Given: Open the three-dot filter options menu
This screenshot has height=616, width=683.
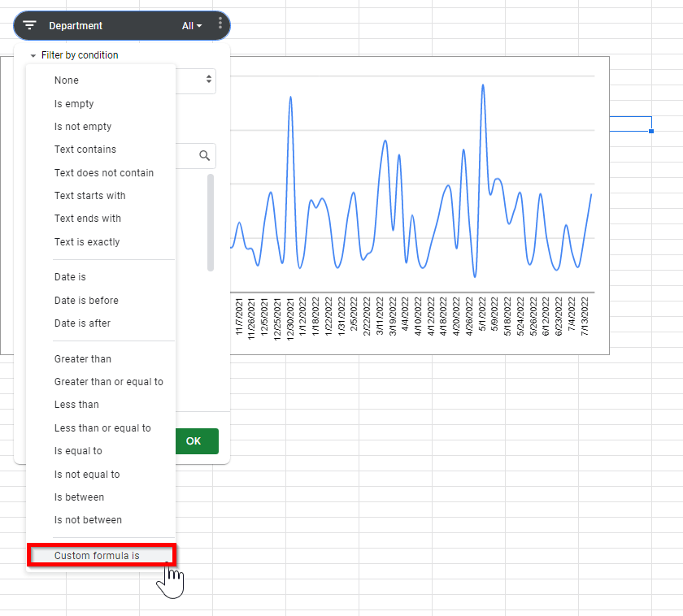Looking at the screenshot, I should pyautogui.click(x=220, y=25).
